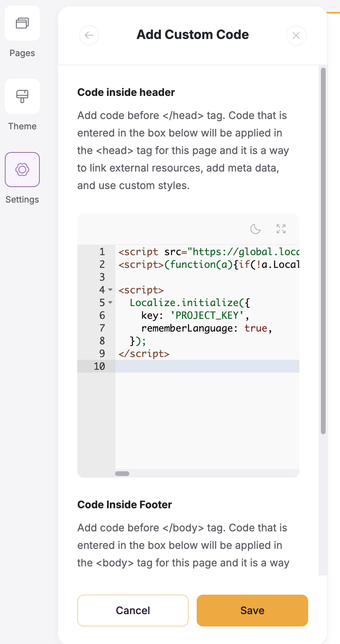340x644 pixels.
Task: Click line number 1 in gutter
Action: click(102, 252)
